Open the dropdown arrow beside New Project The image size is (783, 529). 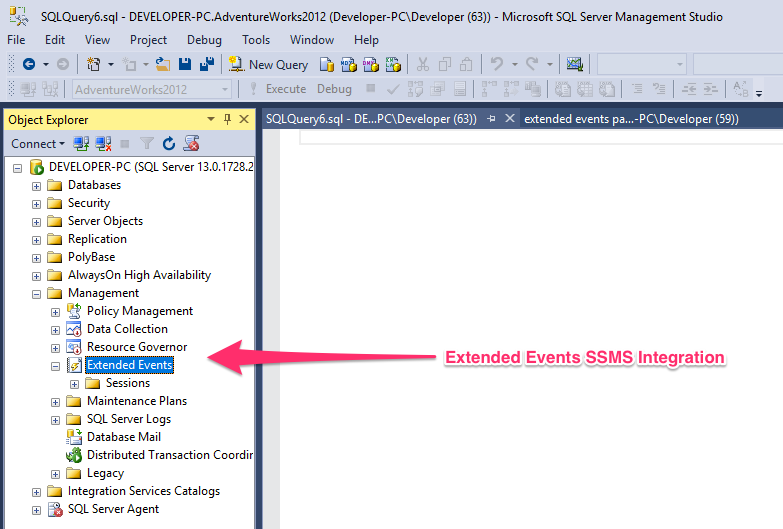point(111,64)
